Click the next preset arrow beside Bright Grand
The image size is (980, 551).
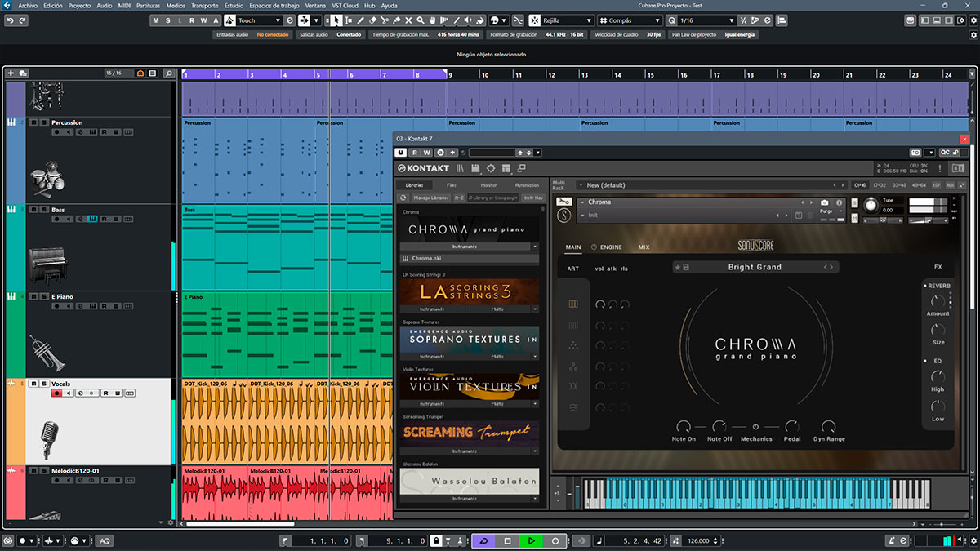click(831, 267)
